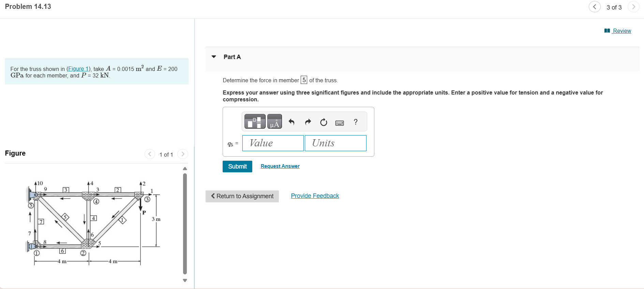
Task: Return to Assignment
Action: click(x=242, y=196)
